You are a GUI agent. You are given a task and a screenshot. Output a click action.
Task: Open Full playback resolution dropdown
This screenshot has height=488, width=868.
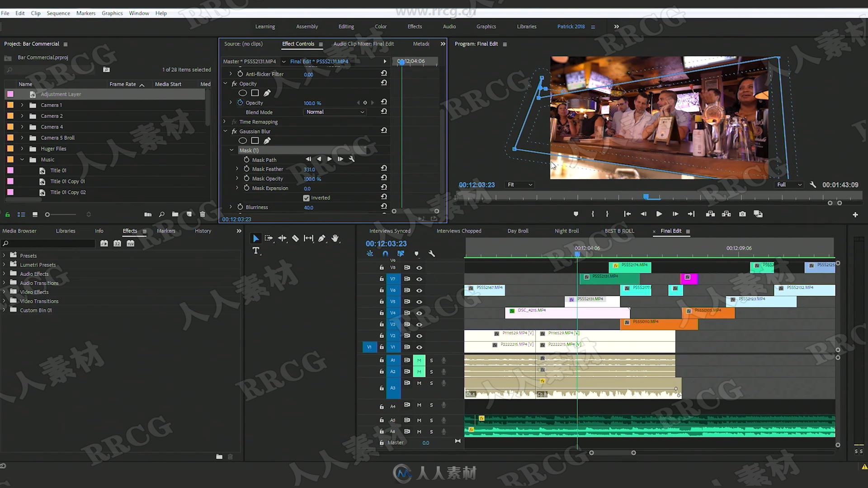click(x=789, y=185)
